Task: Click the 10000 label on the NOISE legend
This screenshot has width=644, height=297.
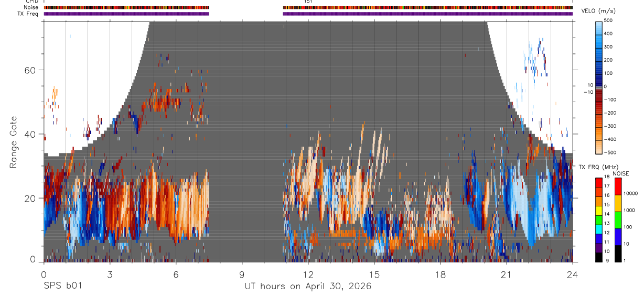Action: (630, 193)
